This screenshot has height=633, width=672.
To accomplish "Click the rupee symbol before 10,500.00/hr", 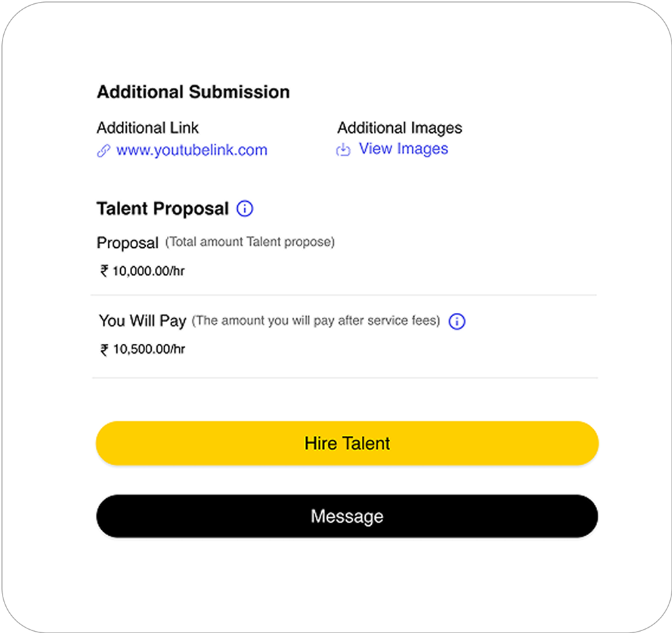I will tap(104, 350).
